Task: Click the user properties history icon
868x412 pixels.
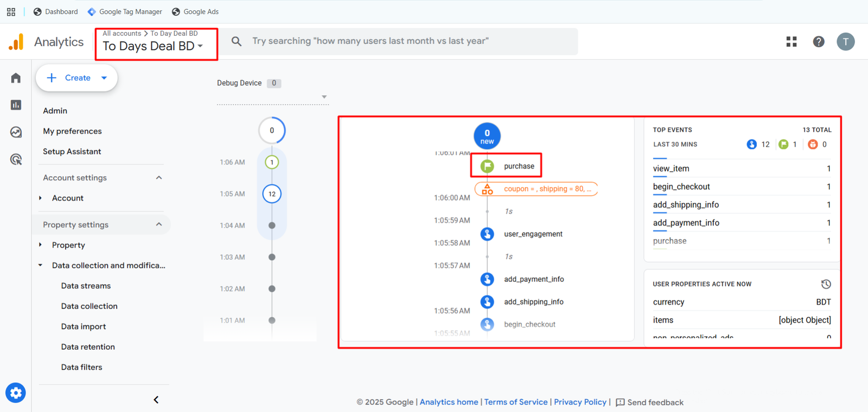Action: 826,284
